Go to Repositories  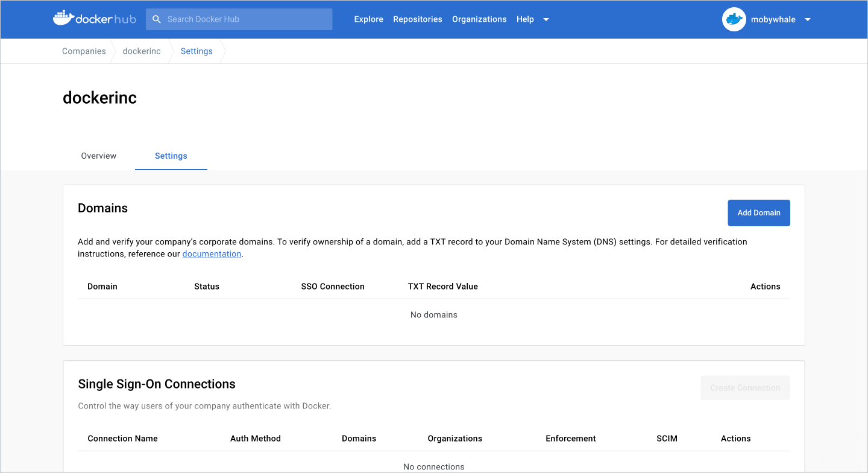[x=418, y=19]
